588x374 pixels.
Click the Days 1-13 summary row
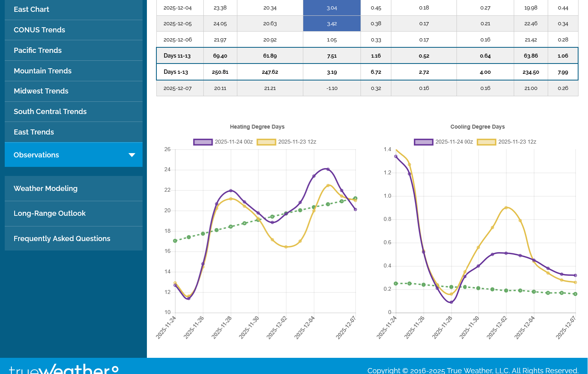(367, 72)
